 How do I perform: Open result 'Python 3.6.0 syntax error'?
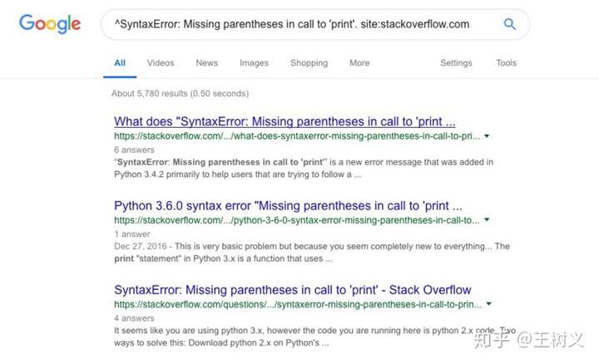[x=288, y=205]
